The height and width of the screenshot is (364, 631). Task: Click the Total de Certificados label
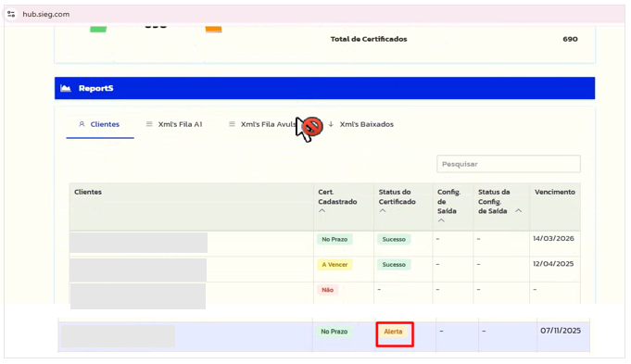[x=369, y=39]
